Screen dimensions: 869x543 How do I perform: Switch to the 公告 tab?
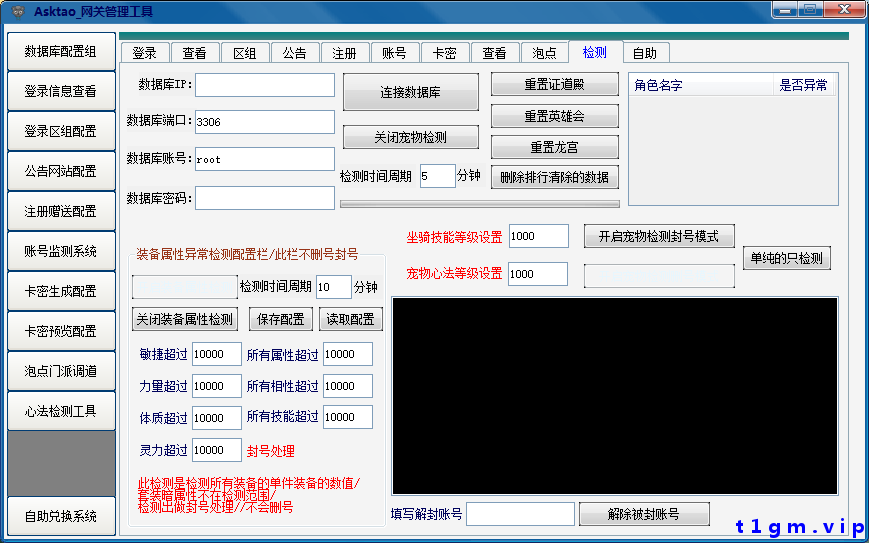(x=295, y=53)
